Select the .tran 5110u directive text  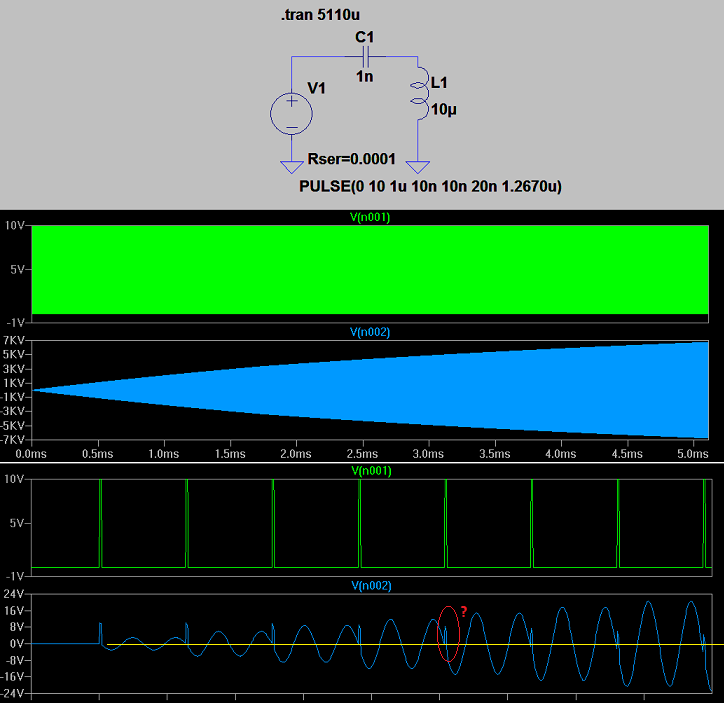(320, 15)
